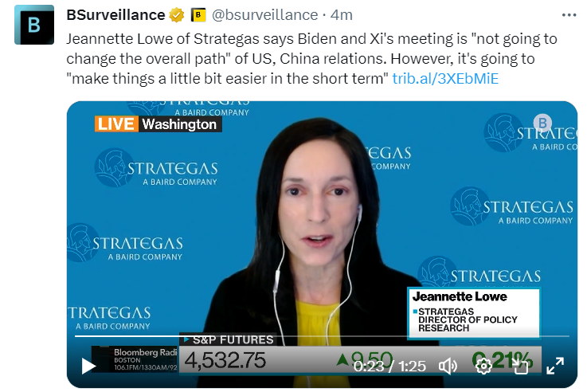Viewport: 587px width, 392px height.
Task: Click the B watermark in the video corner
Action: pyautogui.click(x=542, y=123)
